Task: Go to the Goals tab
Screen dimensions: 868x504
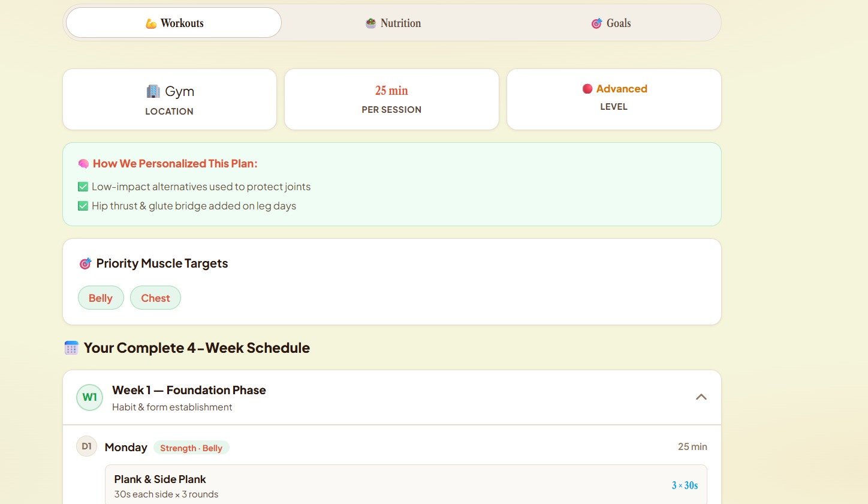Action: 611,23
